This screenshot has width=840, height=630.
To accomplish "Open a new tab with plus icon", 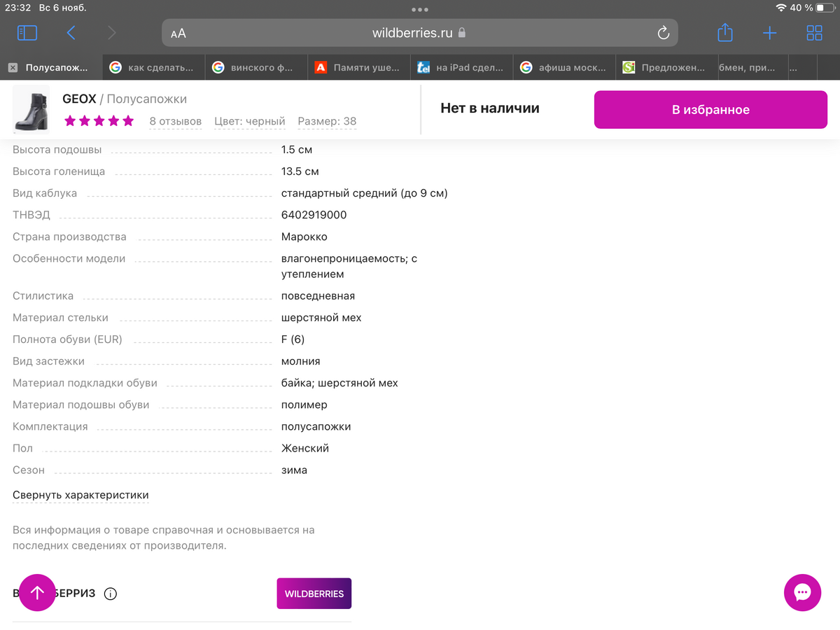I will tap(769, 32).
